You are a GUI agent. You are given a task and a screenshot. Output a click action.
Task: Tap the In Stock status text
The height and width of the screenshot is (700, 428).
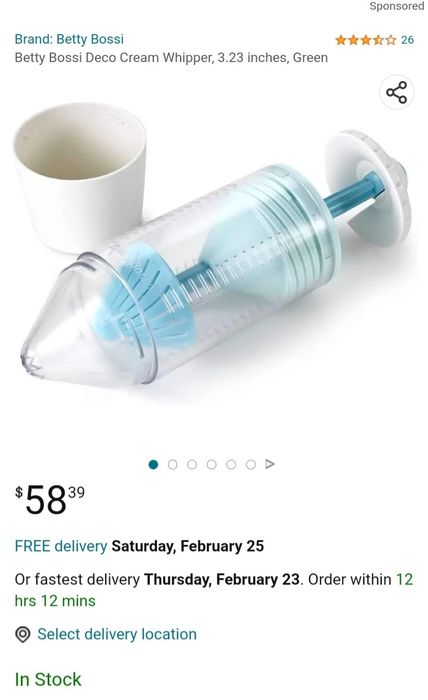coord(48,679)
